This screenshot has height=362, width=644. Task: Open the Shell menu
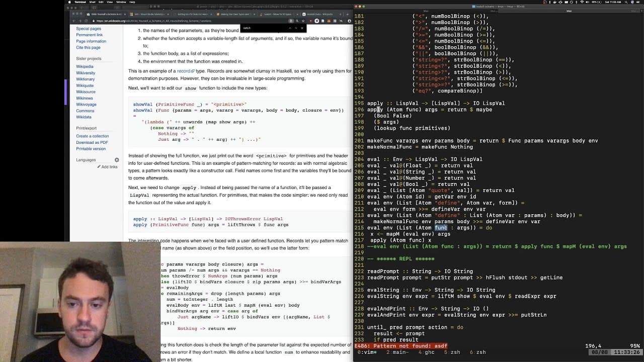[x=93, y=2]
